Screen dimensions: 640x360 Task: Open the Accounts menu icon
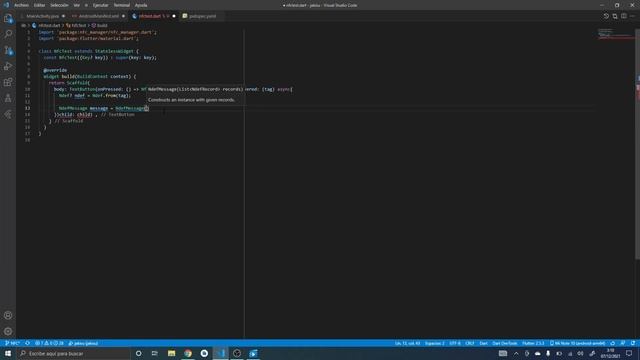pos(8,316)
